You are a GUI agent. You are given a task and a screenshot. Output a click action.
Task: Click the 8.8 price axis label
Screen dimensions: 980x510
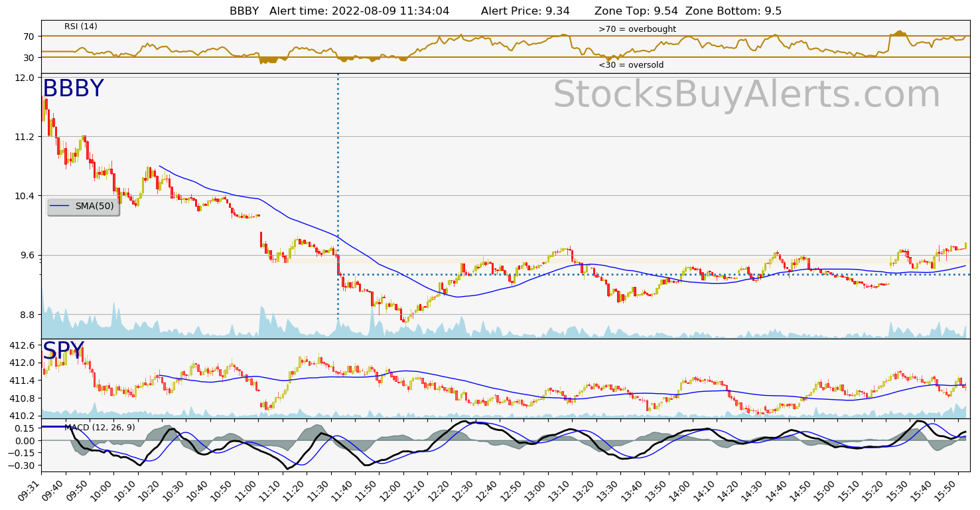pyautogui.click(x=28, y=315)
